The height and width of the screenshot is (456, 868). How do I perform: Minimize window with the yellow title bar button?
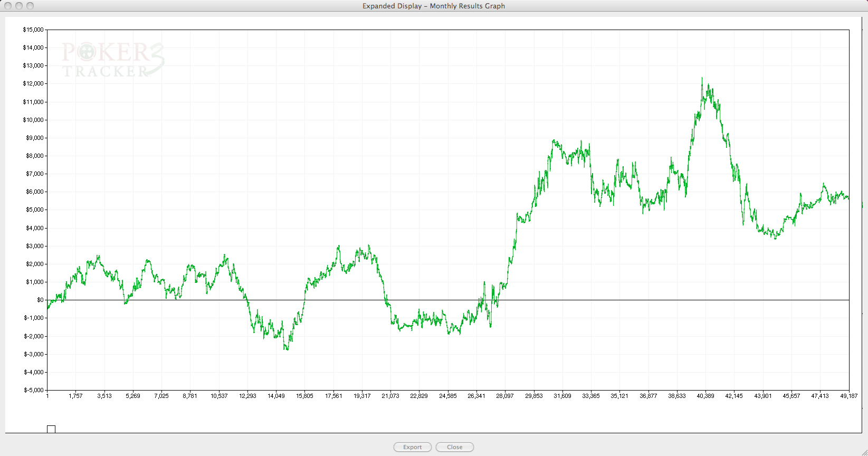19,6
